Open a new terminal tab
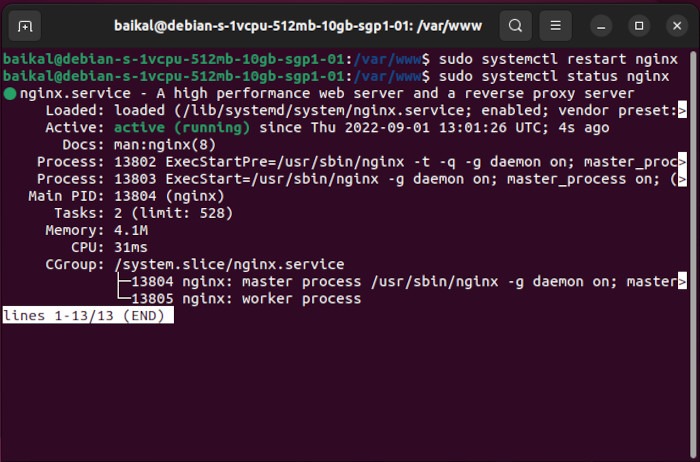 [25, 26]
